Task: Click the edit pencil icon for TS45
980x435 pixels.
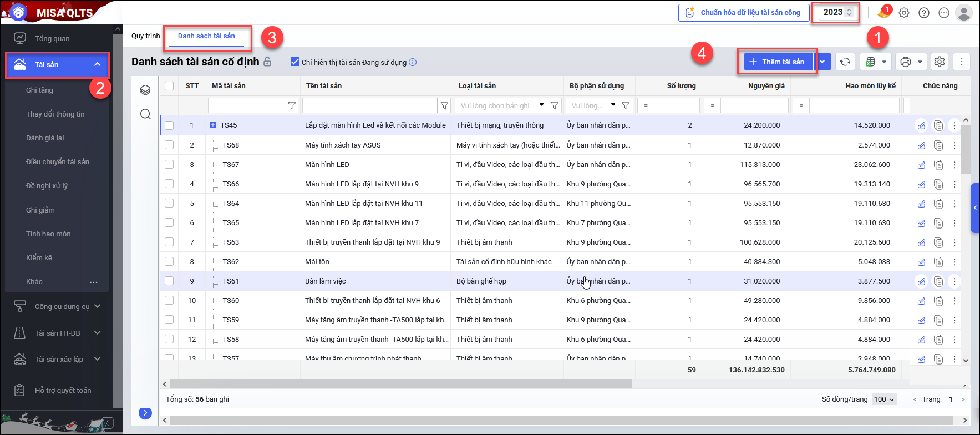Action: pos(921,126)
